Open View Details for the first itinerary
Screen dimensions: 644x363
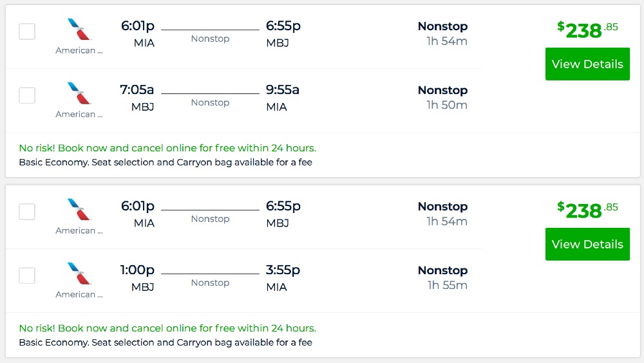coord(587,64)
